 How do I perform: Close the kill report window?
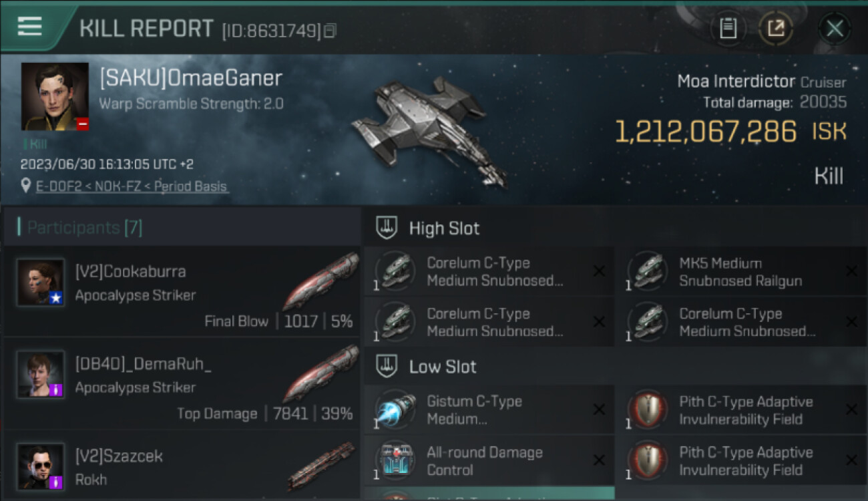[835, 29]
